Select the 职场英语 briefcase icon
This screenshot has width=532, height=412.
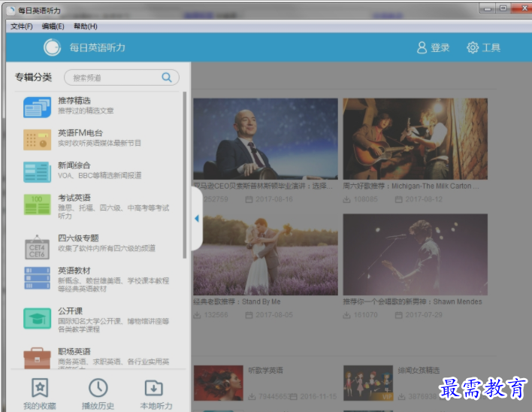(38, 358)
